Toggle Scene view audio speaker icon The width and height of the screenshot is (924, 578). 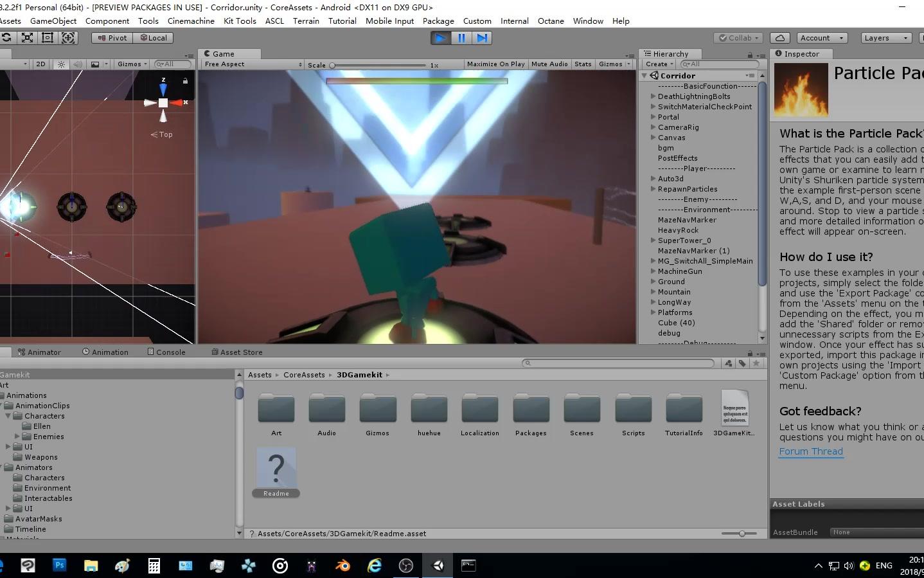coord(78,64)
